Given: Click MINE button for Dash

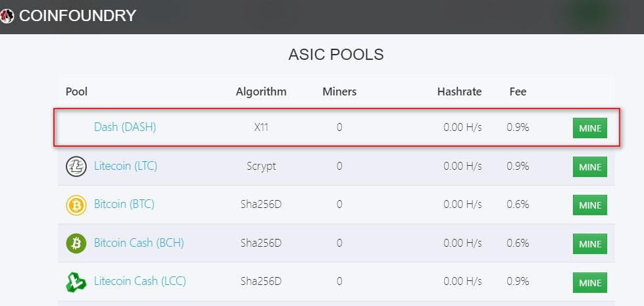Looking at the screenshot, I should [x=590, y=128].
